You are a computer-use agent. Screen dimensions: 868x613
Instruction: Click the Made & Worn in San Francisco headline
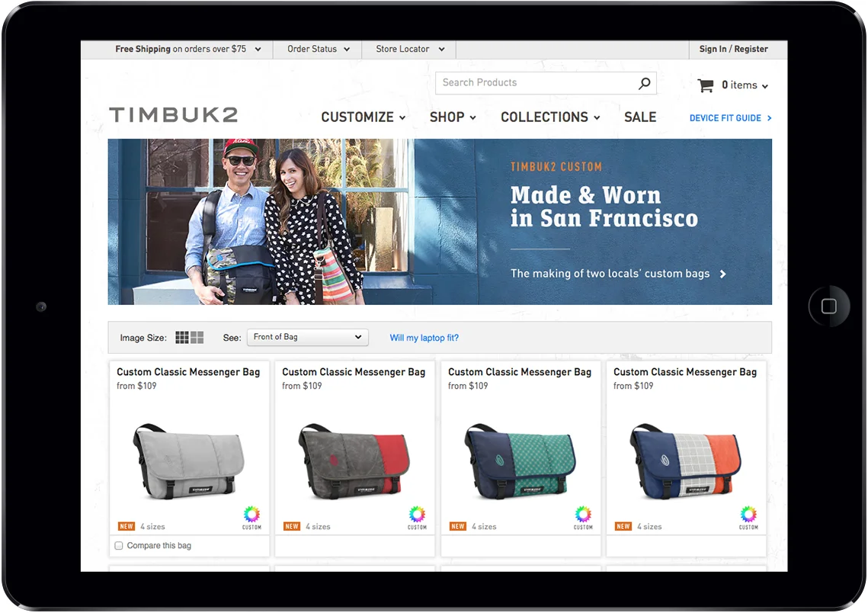(x=604, y=207)
